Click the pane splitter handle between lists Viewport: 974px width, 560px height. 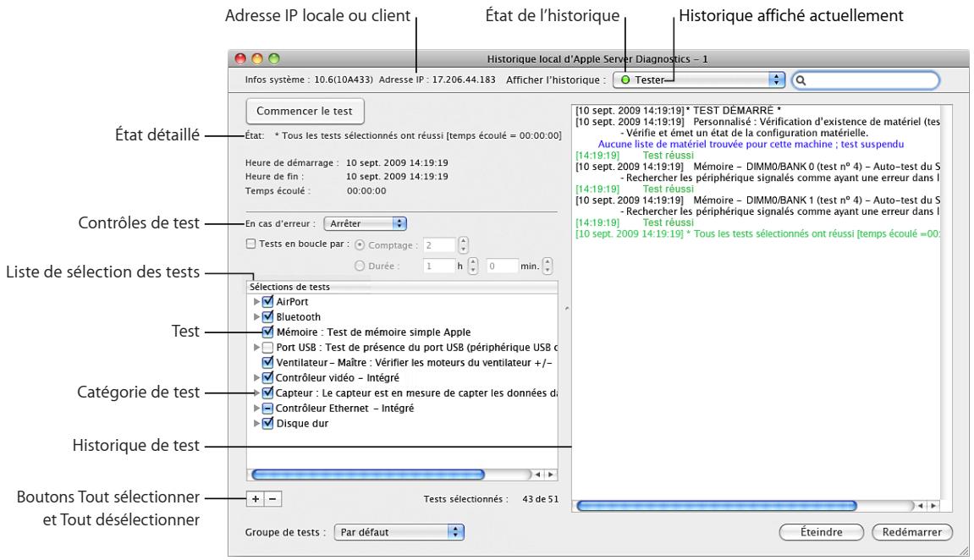[566, 308]
